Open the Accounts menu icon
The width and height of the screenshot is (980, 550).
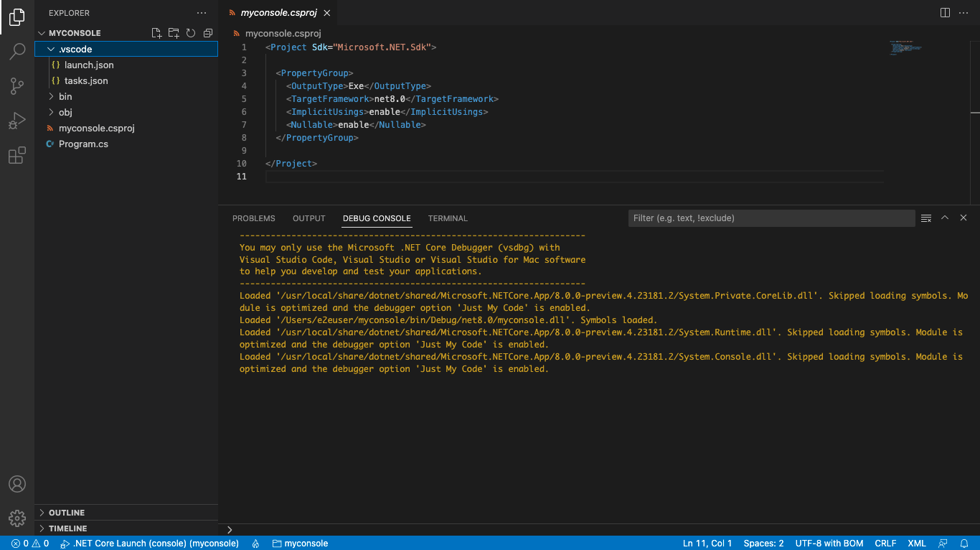17,484
